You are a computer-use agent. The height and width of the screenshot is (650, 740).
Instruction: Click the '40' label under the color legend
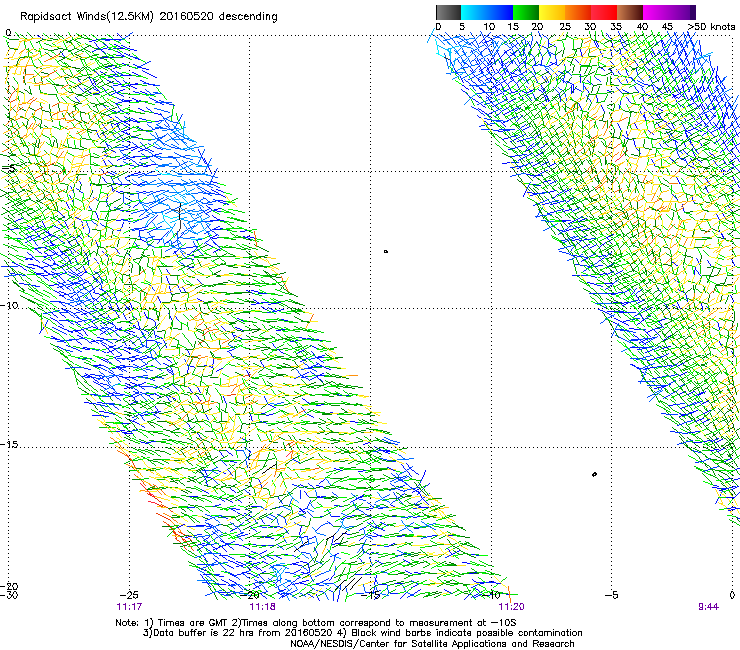[642, 27]
